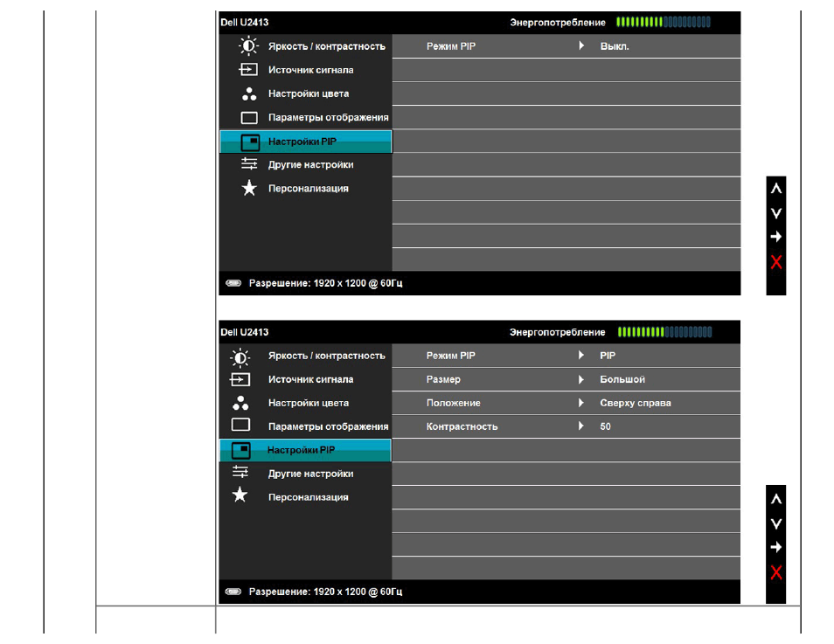Click the up arrow beside lower OSD
834x644 pixels.
776,499
